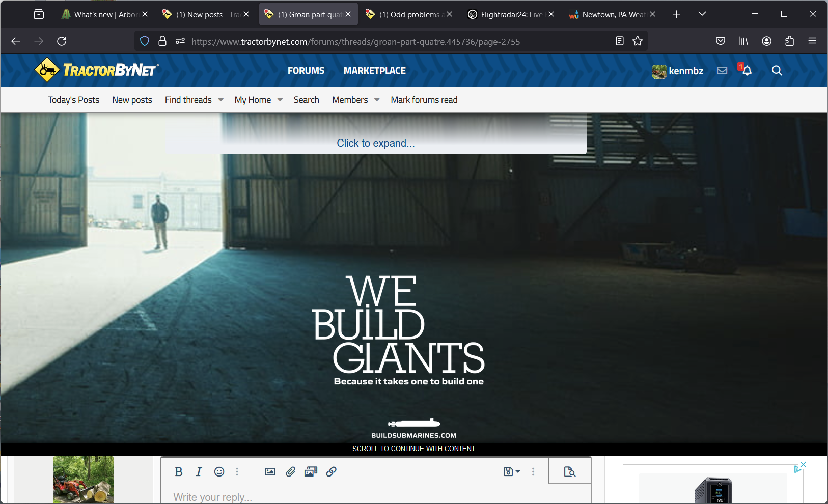Open the drafts save dropdown in the editor
The image size is (828, 504).
pyautogui.click(x=511, y=472)
